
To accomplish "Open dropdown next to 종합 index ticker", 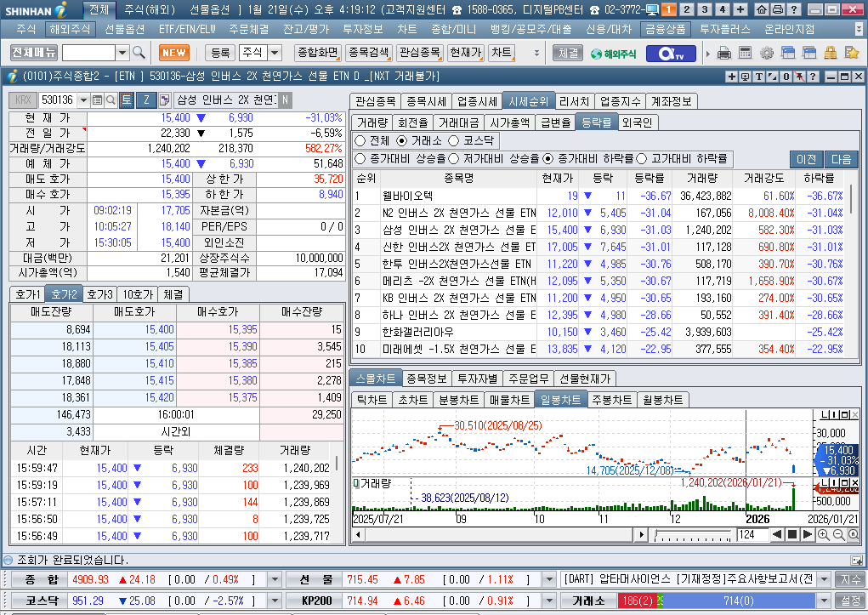I will coord(275,580).
